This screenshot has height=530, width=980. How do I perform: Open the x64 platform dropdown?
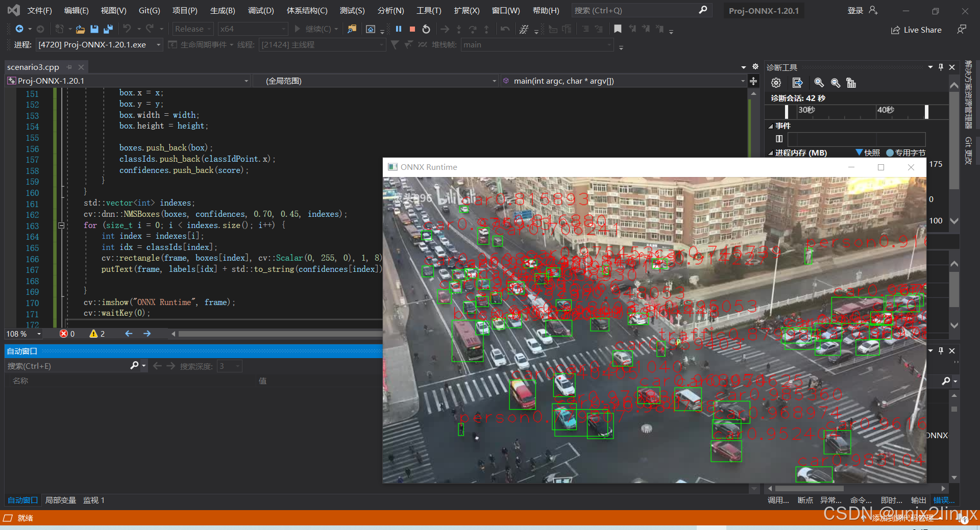[253, 29]
